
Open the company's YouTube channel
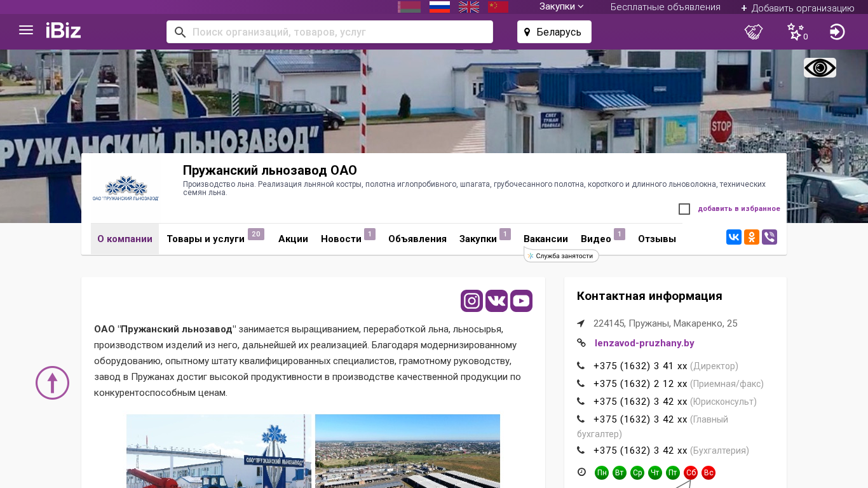click(522, 301)
